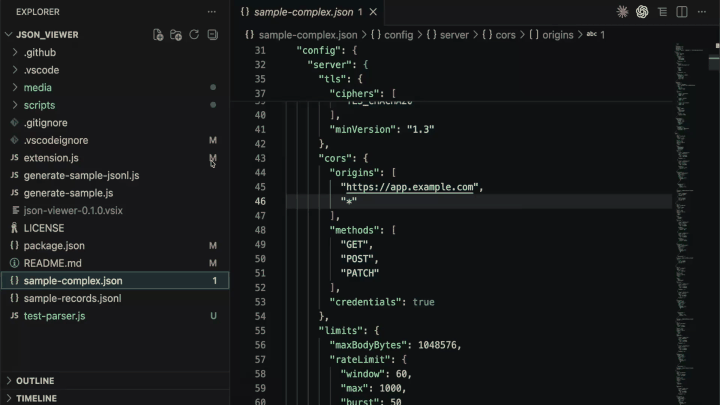Screen dimensions: 720x405
Task: Split the editor to the right
Action: [682, 12]
